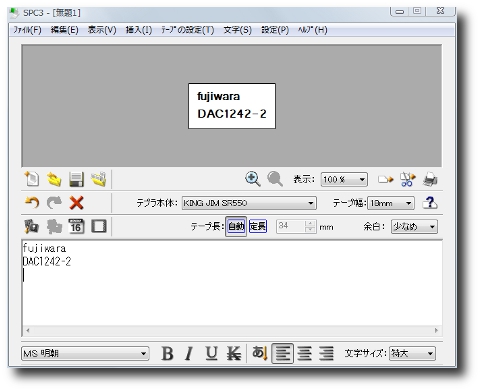Delete with the red X icon

(x=76, y=203)
